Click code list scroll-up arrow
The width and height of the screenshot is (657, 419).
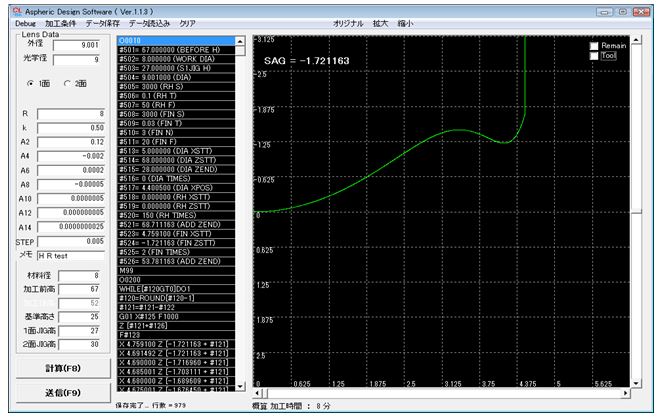240,41
